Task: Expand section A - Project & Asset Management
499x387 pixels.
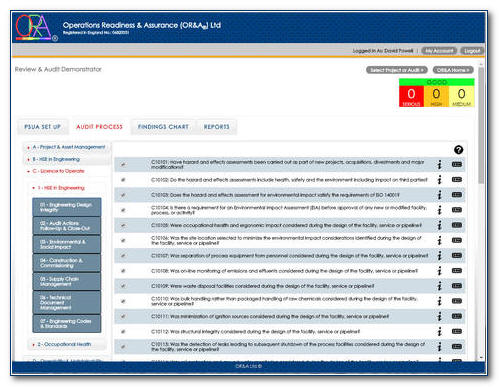Action: tap(67, 147)
